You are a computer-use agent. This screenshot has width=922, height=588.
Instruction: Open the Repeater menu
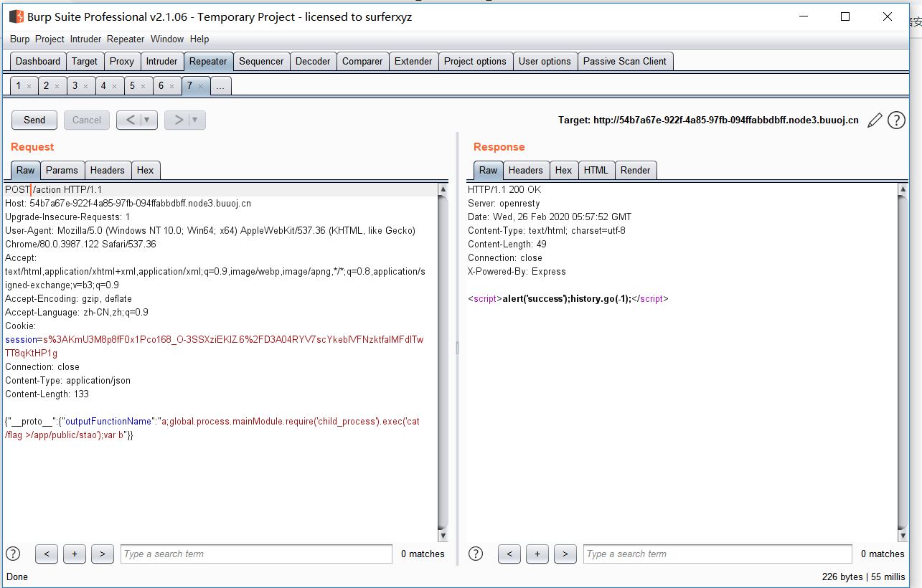click(x=126, y=39)
